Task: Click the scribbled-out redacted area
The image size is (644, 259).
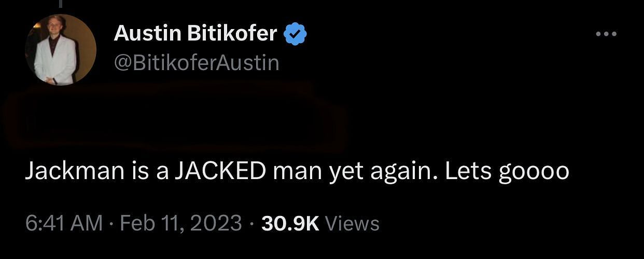Action: pyautogui.click(x=174, y=117)
